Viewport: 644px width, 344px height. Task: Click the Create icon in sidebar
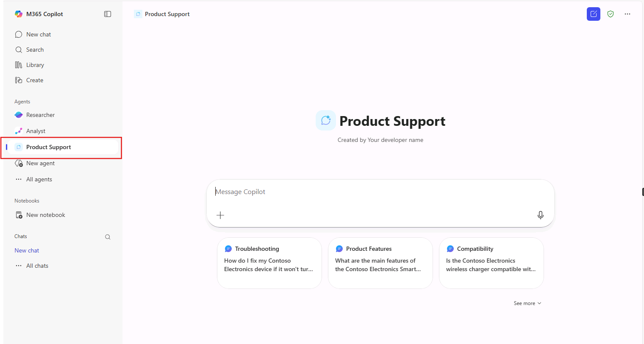[19, 80]
